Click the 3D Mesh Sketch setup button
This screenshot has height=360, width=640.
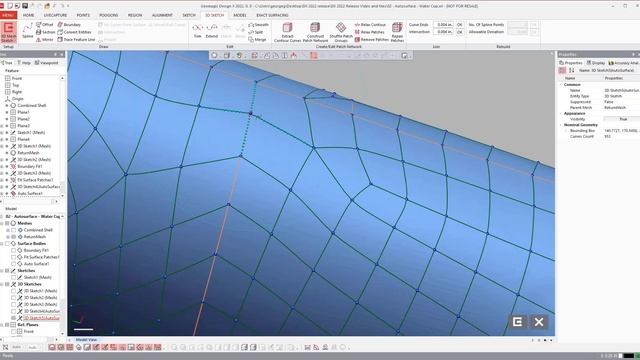(x=8, y=32)
